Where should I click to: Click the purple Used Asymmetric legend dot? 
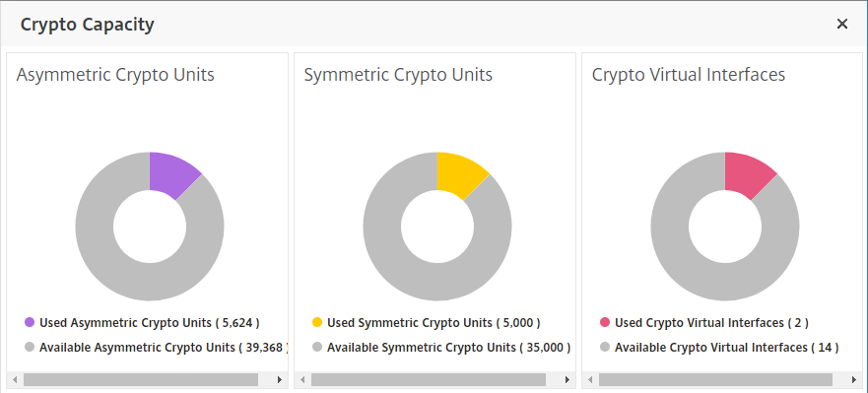pos(30,322)
